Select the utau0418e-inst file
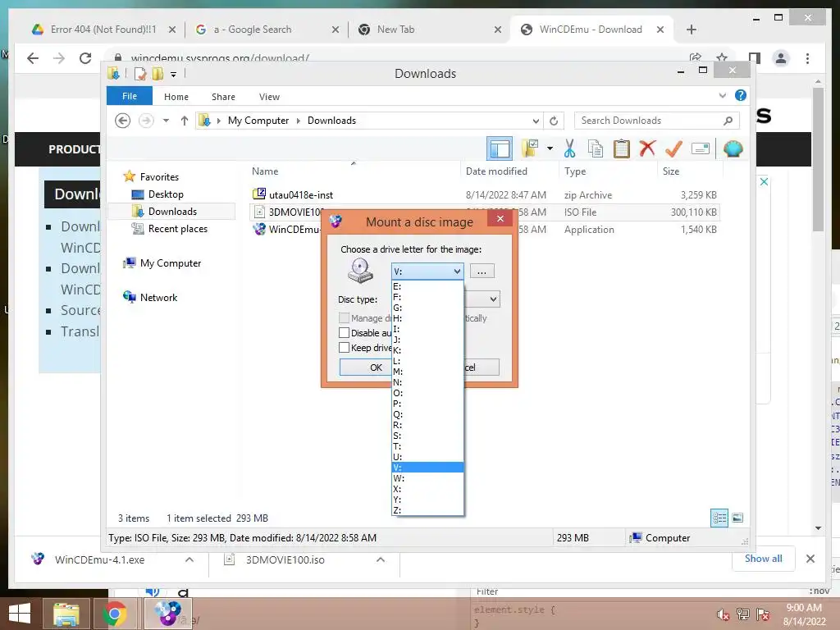Viewport: 840px width, 630px height. pyautogui.click(x=300, y=195)
